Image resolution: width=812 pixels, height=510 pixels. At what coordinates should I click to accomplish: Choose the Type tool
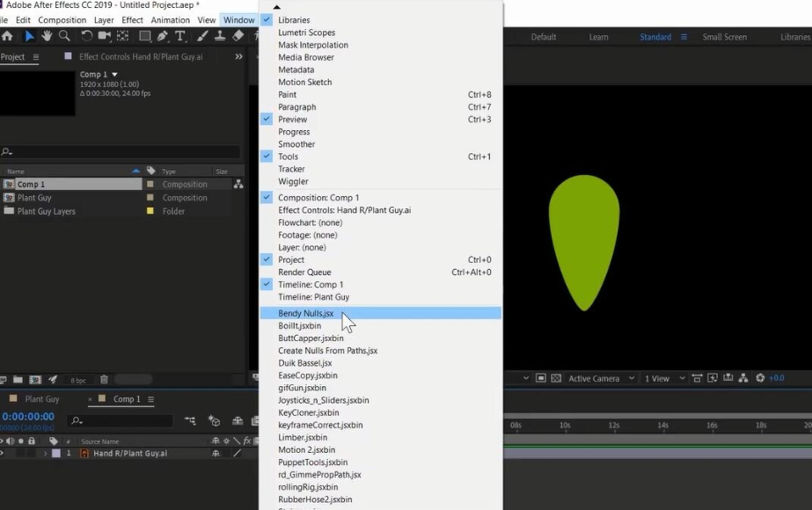pos(180,36)
